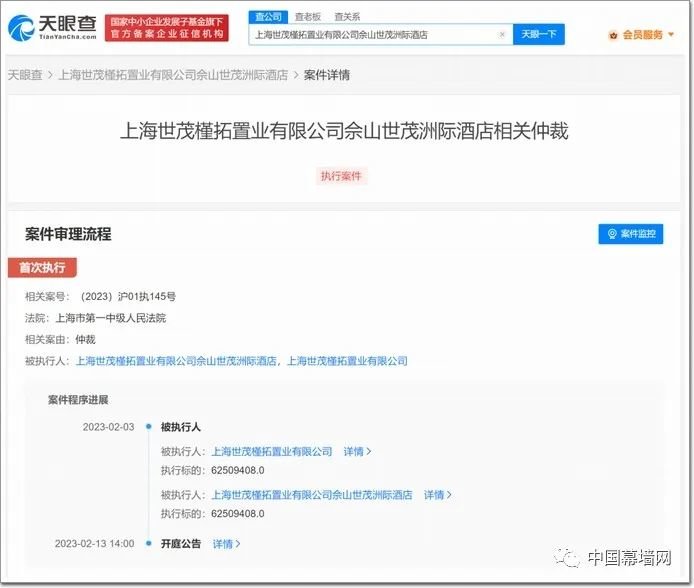Click the 相关案由: 仲裁 text
694x588 pixels.
pos(60,340)
